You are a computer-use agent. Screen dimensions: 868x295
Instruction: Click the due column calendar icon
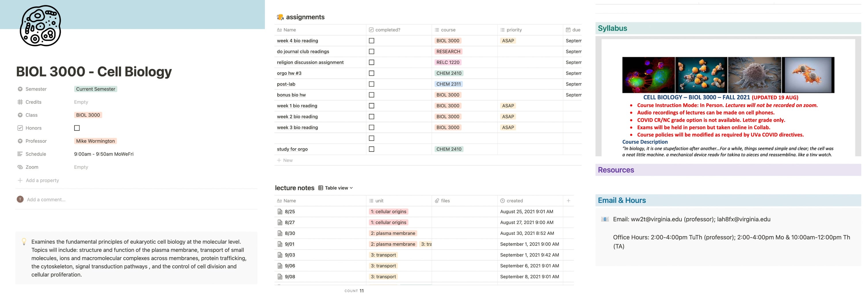[x=568, y=30]
